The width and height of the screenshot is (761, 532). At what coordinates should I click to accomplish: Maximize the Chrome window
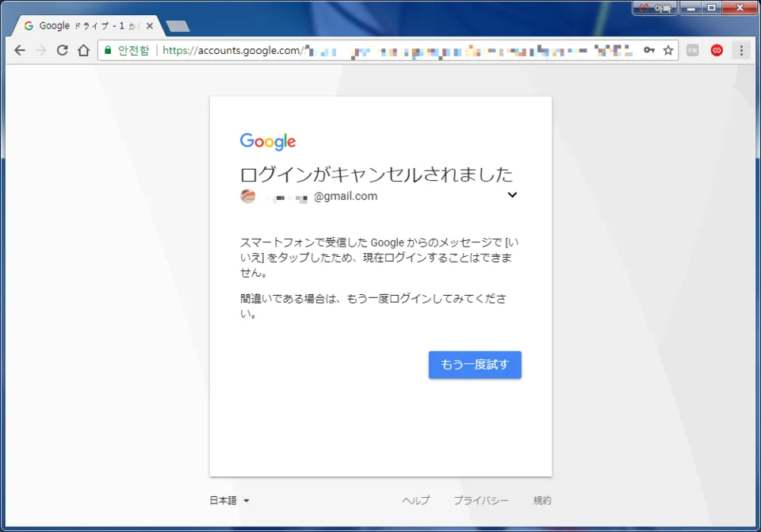tap(712, 8)
